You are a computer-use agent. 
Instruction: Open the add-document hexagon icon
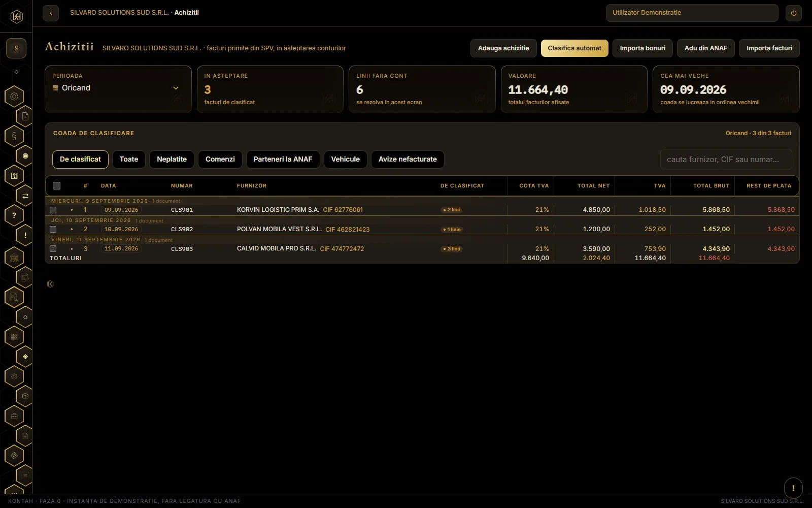(25, 116)
